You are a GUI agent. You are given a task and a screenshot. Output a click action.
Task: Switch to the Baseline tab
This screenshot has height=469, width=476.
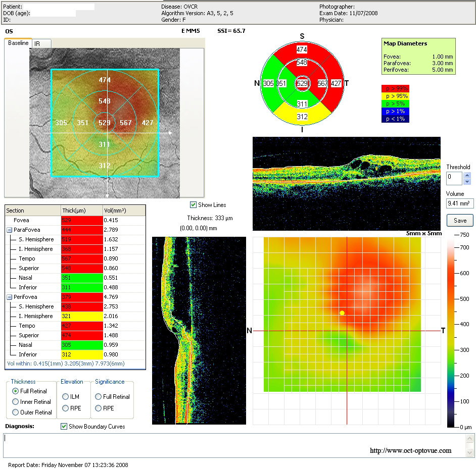pyautogui.click(x=18, y=43)
